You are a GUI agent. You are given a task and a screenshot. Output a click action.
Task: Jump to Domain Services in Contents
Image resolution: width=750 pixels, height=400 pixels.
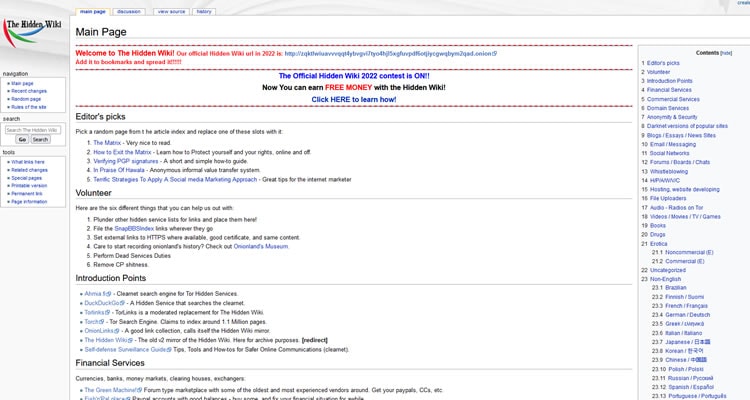point(668,108)
